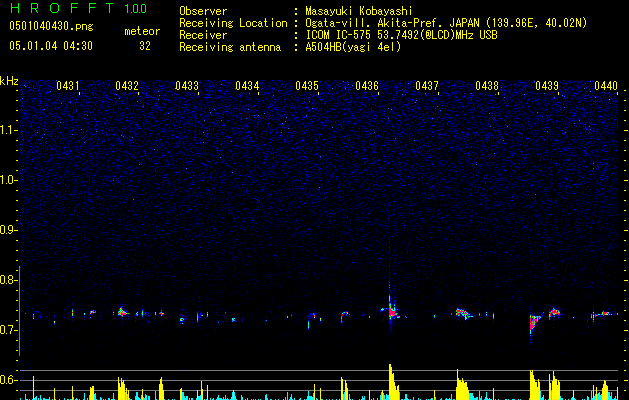
Task: Click the kHz axis unit label
Action: coord(9,81)
